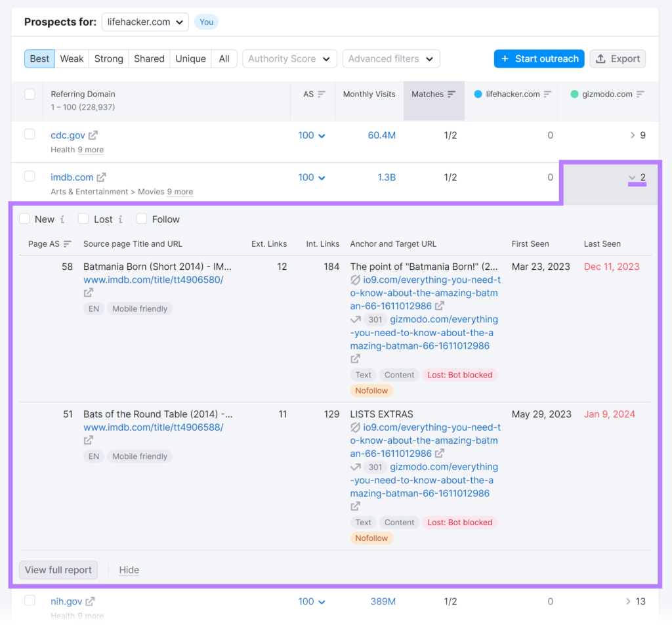This screenshot has height=625, width=672.
Task: Open external icon under tt4906588 URL
Action: tap(89, 441)
